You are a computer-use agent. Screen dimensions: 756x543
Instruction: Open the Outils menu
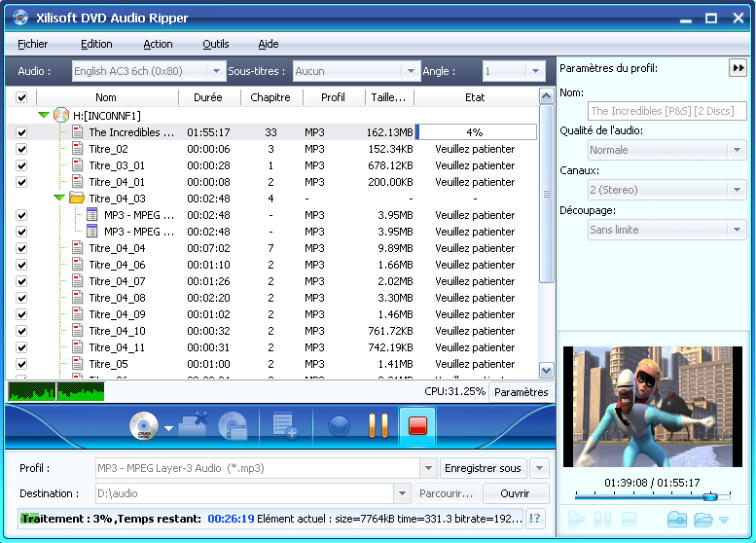tap(216, 44)
